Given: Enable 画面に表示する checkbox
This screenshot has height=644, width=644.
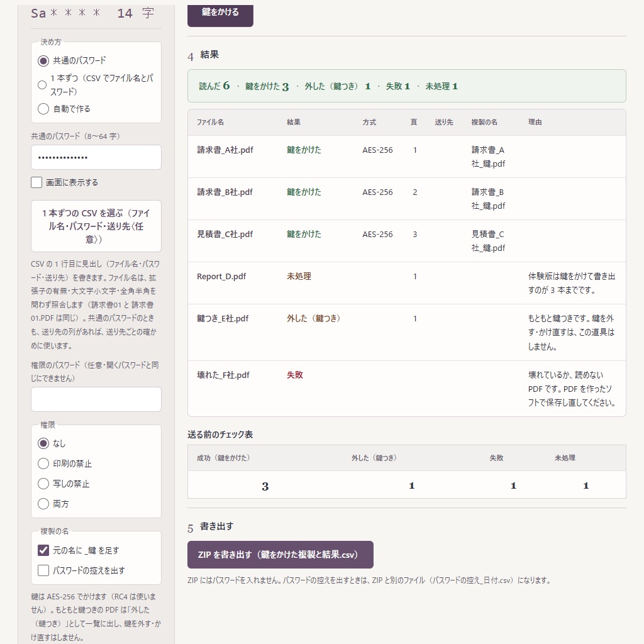Looking at the screenshot, I should pyautogui.click(x=36, y=182).
